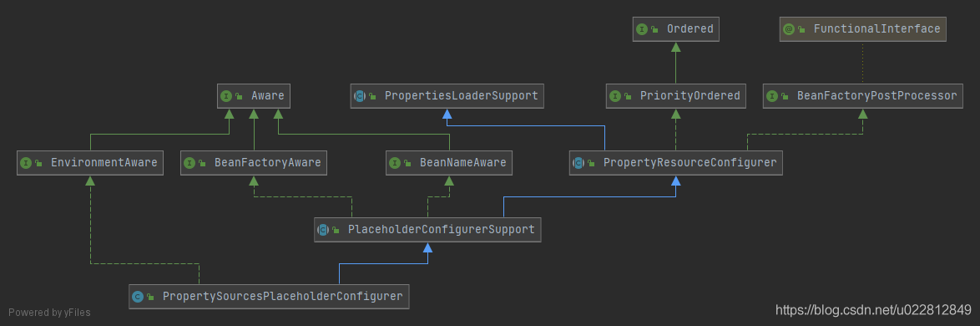Click abstract class icon on PlaceholderConfigurerSupport
Screen dimensions: 980x326
[x=323, y=230]
